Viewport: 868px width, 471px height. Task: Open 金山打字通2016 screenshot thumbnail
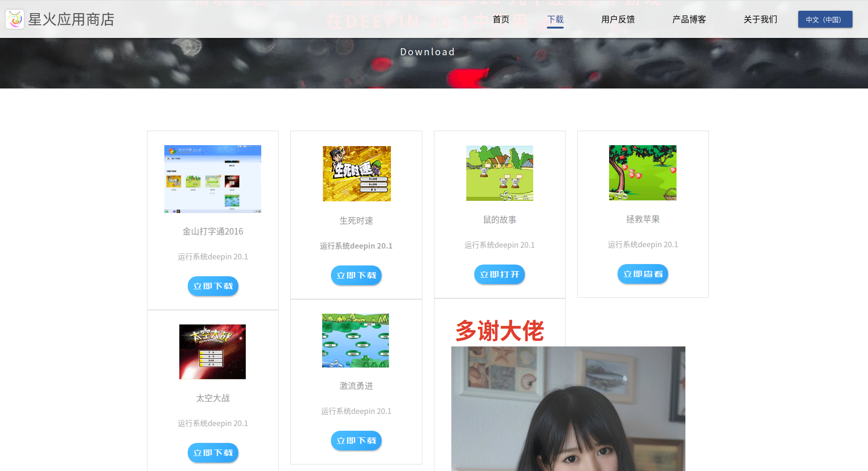[x=213, y=179]
